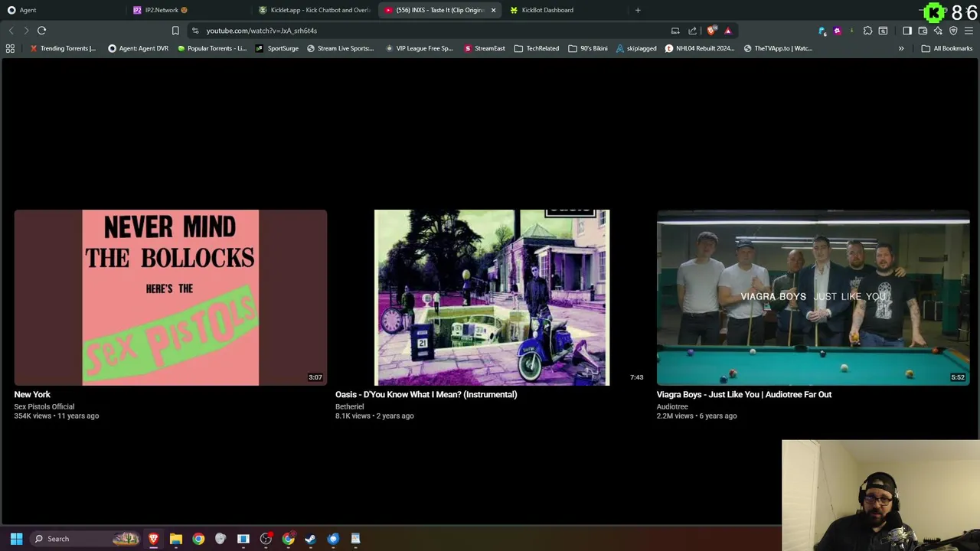Play the Oasis D'You Know What I Mean thumbnail

[x=492, y=298]
